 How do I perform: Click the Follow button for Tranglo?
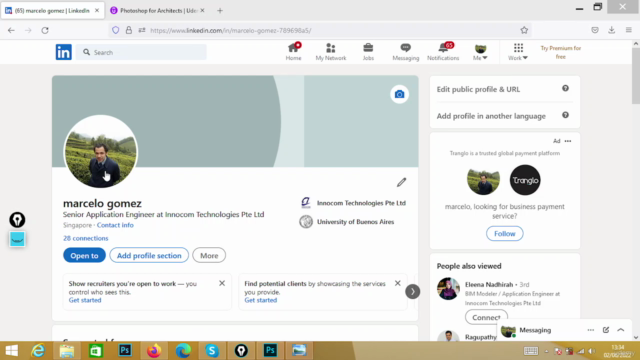click(504, 233)
